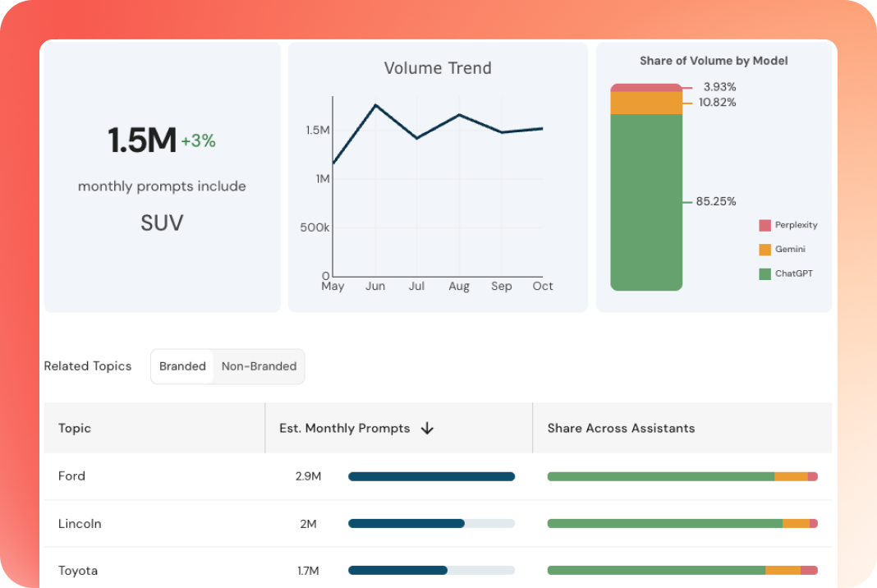Select the 10.82% Gemini bar segment
The height and width of the screenshot is (588, 877).
[x=646, y=102]
